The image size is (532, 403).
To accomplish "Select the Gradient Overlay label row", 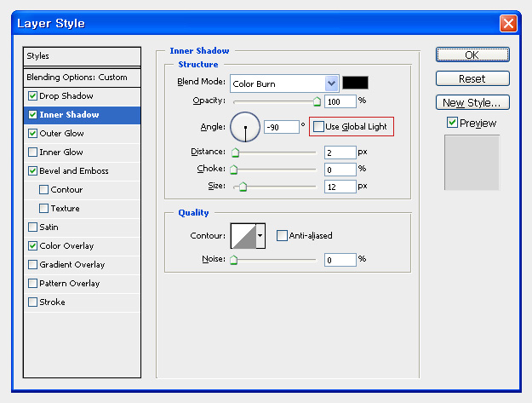I will pos(82,264).
